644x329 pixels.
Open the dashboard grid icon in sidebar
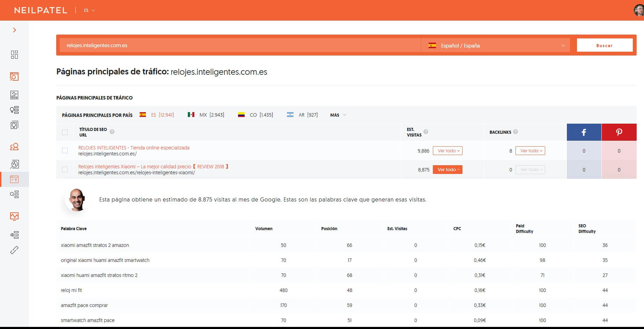(14, 54)
